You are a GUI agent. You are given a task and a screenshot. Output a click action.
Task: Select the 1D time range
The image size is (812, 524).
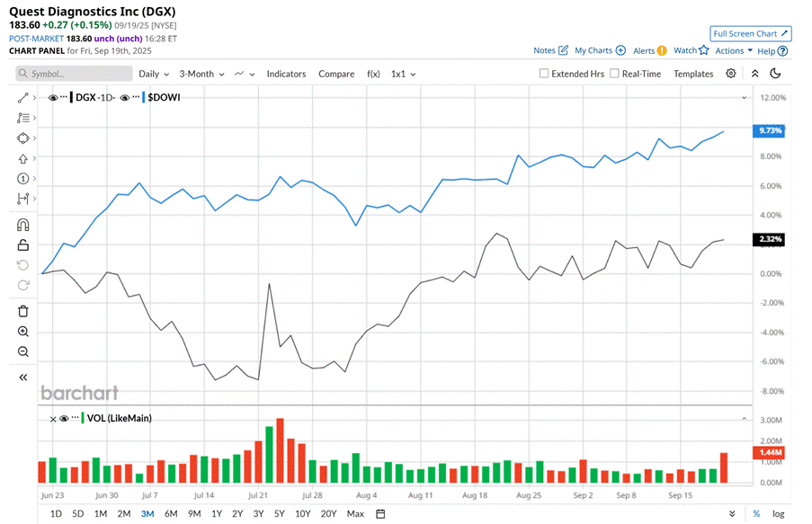pos(56,513)
